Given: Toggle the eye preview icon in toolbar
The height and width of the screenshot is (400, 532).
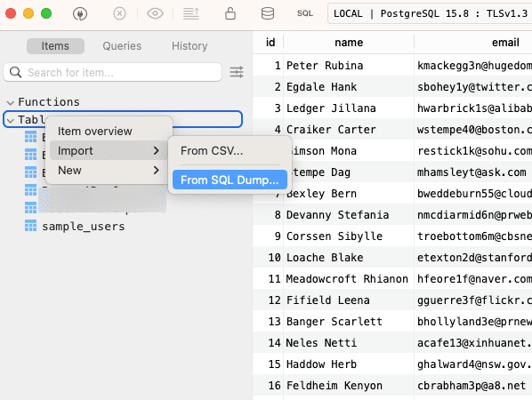Looking at the screenshot, I should click(155, 13).
